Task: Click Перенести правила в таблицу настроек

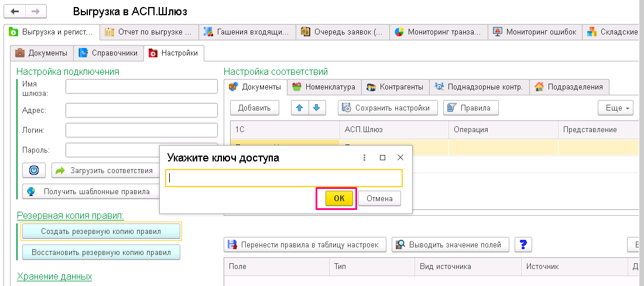Action: coord(305,244)
